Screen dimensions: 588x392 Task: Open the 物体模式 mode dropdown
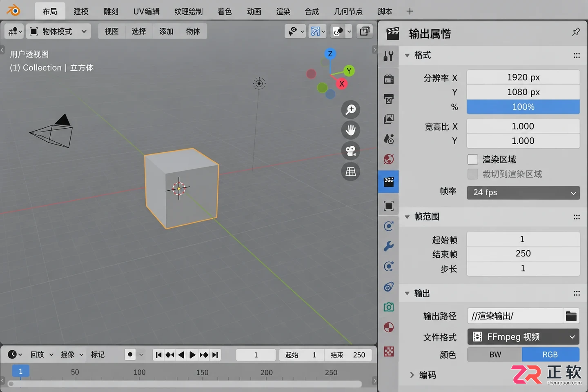tap(58, 31)
